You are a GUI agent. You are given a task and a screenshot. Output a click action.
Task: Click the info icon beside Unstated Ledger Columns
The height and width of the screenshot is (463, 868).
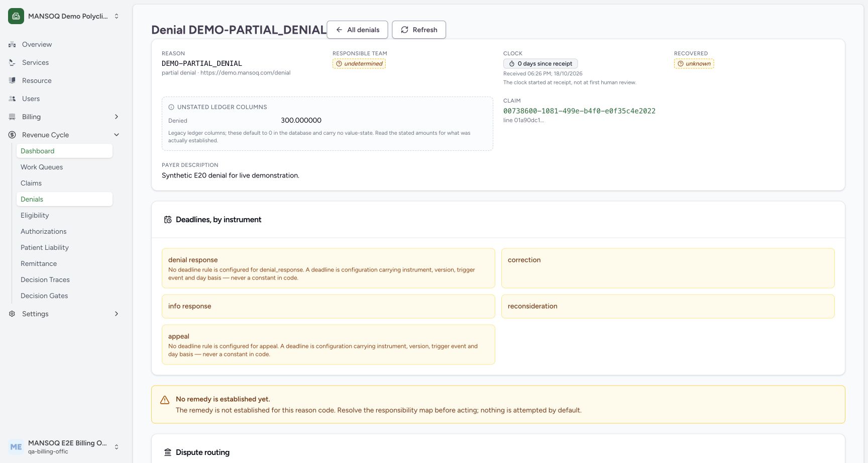click(171, 107)
